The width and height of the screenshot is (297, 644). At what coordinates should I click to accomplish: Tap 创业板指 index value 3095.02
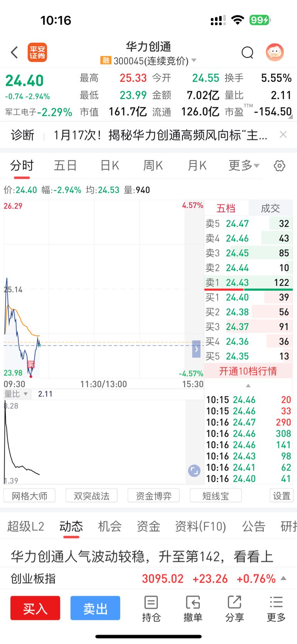click(x=163, y=579)
